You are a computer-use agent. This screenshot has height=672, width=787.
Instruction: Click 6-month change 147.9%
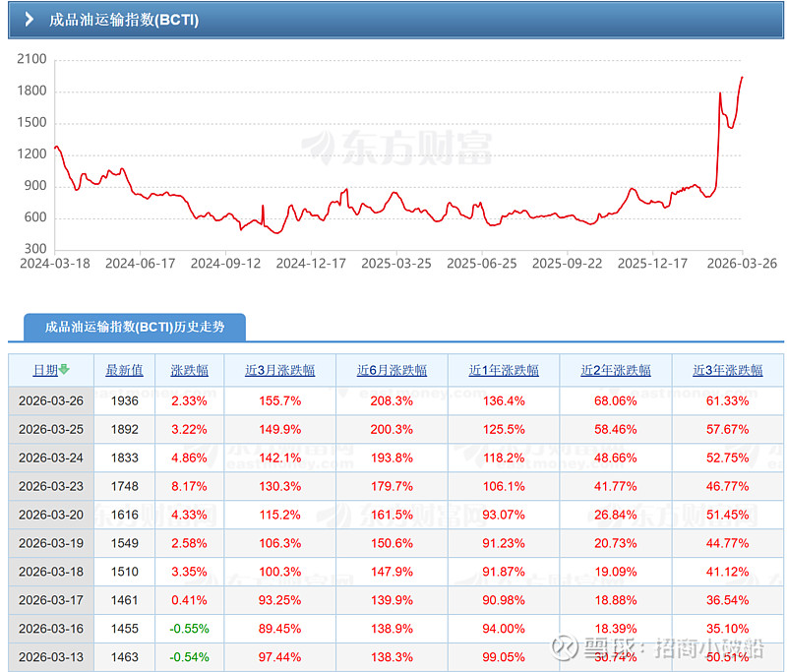pyautogui.click(x=392, y=572)
